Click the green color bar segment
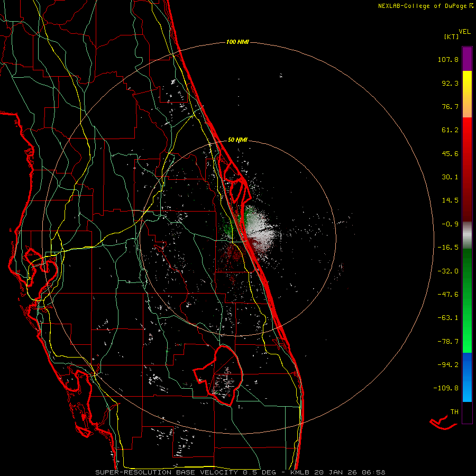This screenshot has width=476, height=476. 467,300
